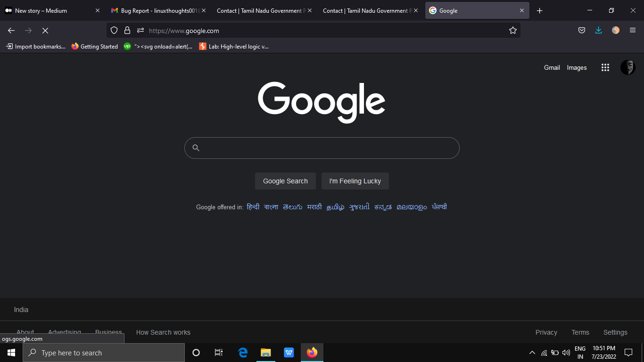Launch Microsoft Edge from the taskbar

tap(243, 353)
